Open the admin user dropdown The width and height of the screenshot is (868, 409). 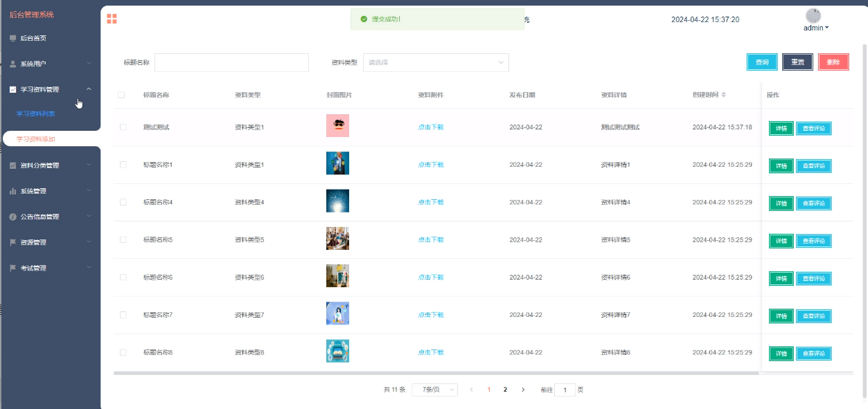point(816,28)
